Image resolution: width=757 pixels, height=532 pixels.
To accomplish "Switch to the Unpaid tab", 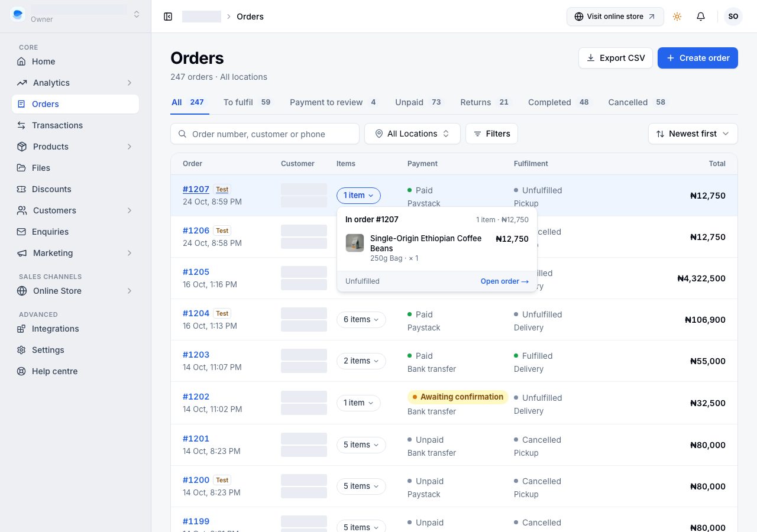I will (418, 102).
